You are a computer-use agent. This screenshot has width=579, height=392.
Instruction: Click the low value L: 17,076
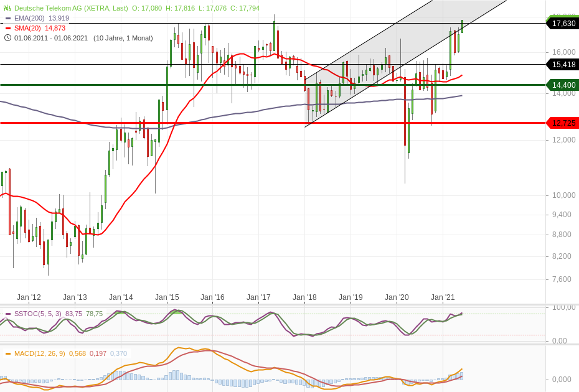pyautogui.click(x=212, y=8)
